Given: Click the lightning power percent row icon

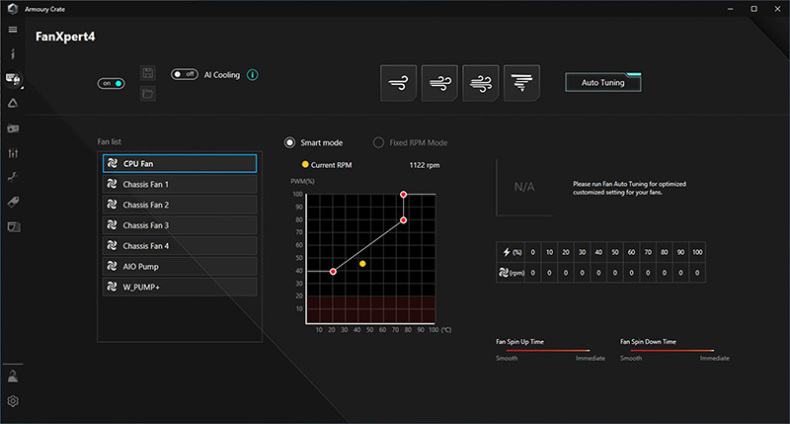Looking at the screenshot, I should point(507,252).
